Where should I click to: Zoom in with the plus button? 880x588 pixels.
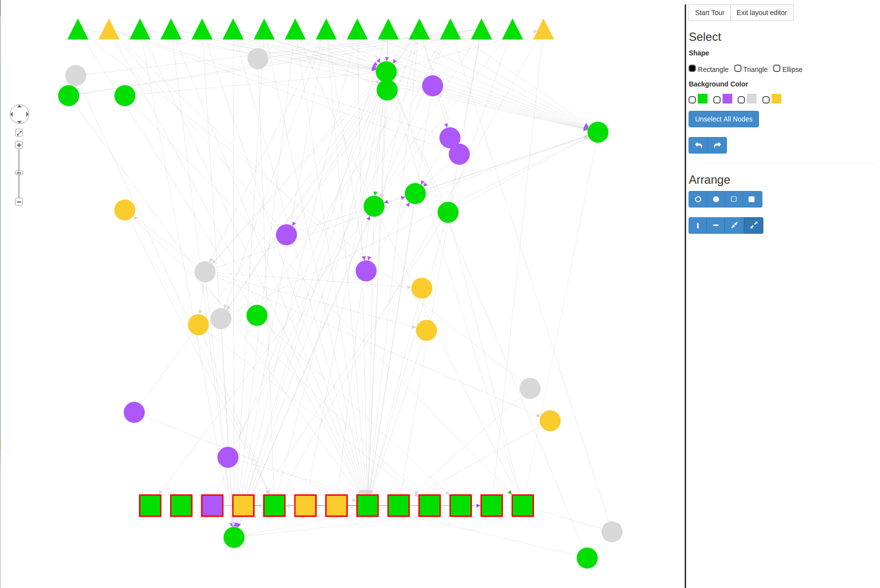pos(19,145)
